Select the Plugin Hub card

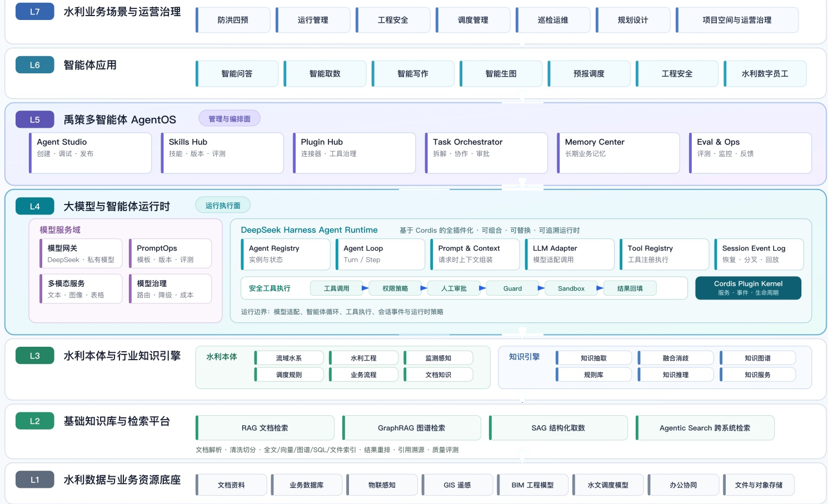355,153
